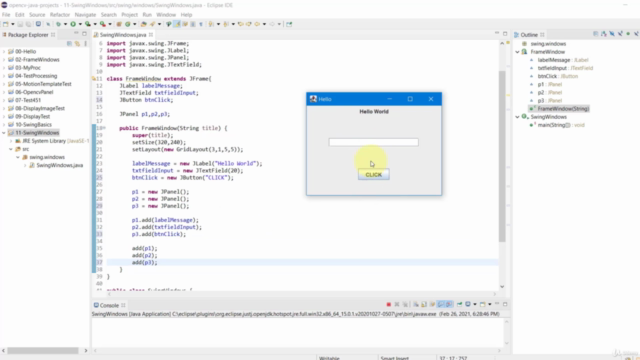
Task: Click Package Explorer horizontal scrollbar
Action: [x=43, y=351]
